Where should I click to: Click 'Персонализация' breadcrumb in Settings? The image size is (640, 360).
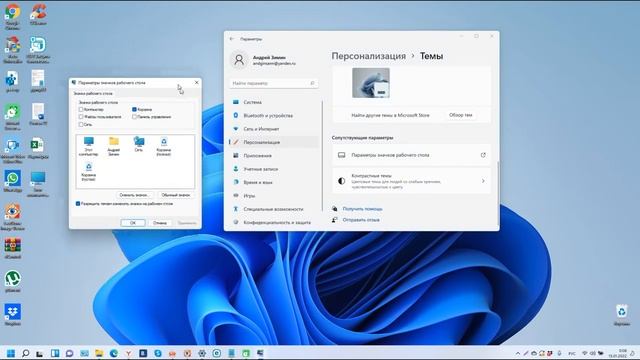[369, 56]
